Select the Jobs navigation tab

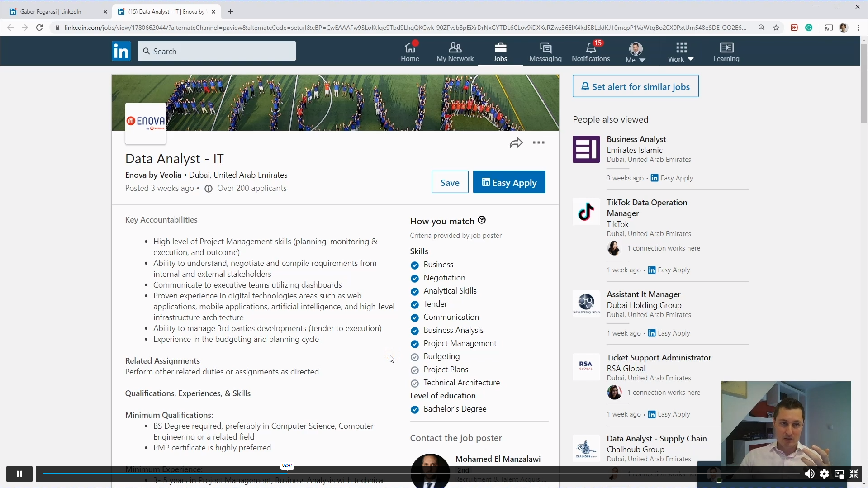tap(500, 52)
